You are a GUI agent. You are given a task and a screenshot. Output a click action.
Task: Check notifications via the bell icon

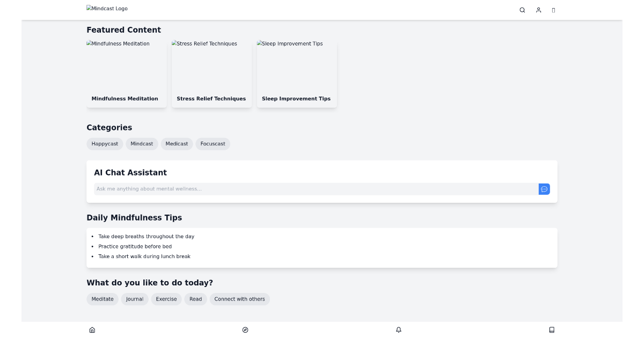tap(398, 329)
